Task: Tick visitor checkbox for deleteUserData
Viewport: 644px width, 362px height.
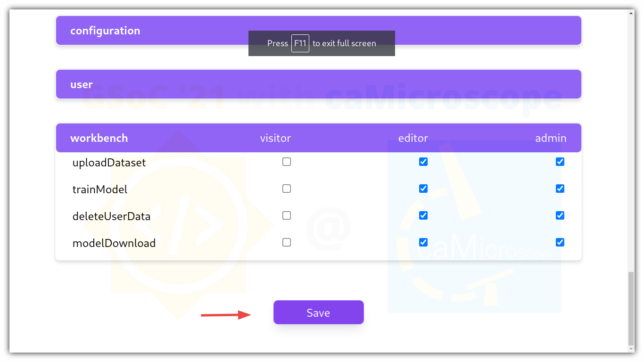Action: 287,215
